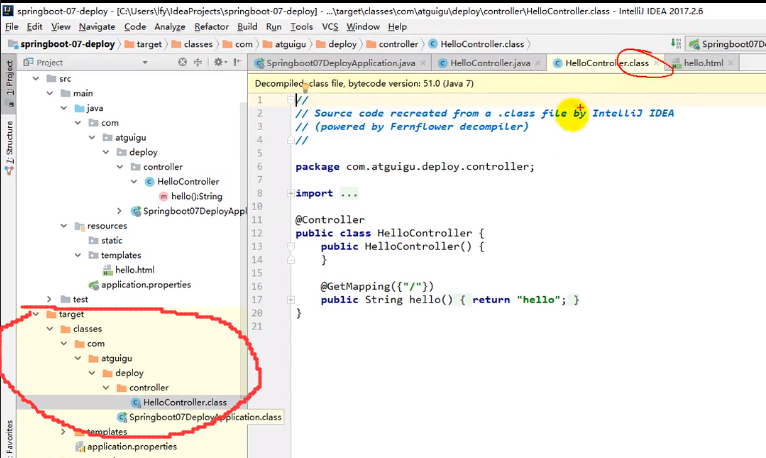Click the classes breadcrumb in navigation bar
The image size is (766, 458).
(192, 44)
